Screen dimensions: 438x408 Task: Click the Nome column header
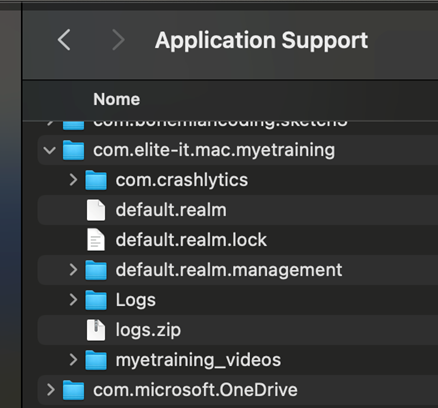tap(116, 99)
